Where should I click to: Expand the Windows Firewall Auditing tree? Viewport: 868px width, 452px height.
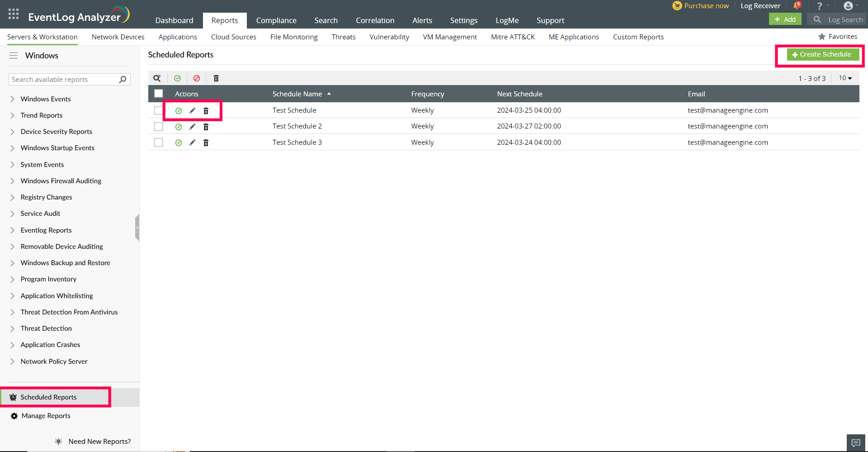click(13, 181)
